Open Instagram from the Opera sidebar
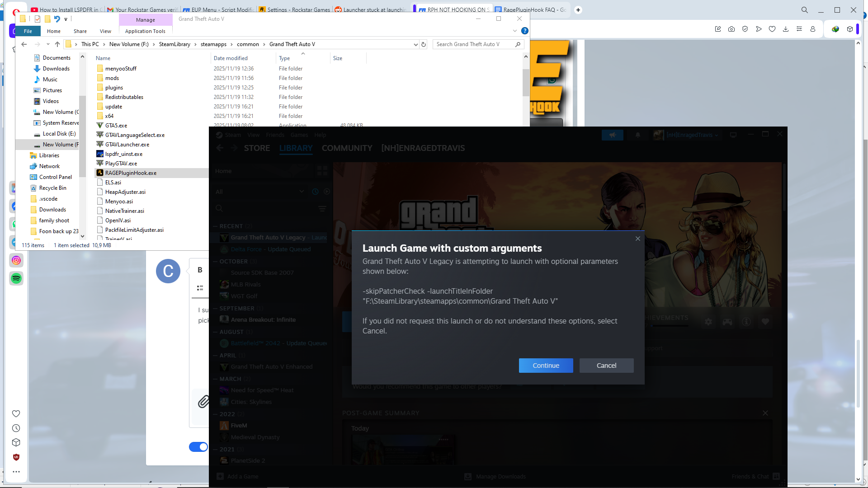Image resolution: width=868 pixels, height=488 pixels. click(x=16, y=260)
